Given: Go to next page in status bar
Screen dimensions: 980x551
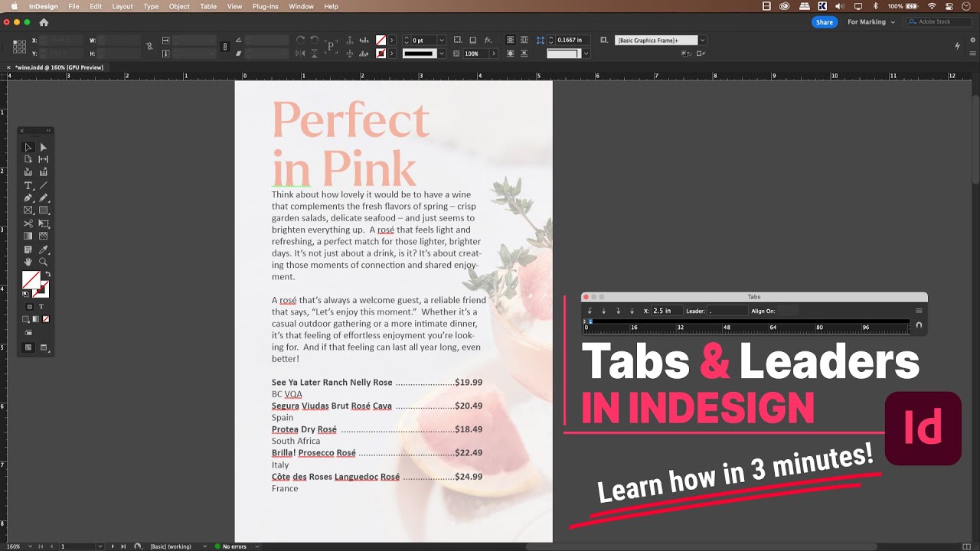Looking at the screenshot, I should pos(113,546).
